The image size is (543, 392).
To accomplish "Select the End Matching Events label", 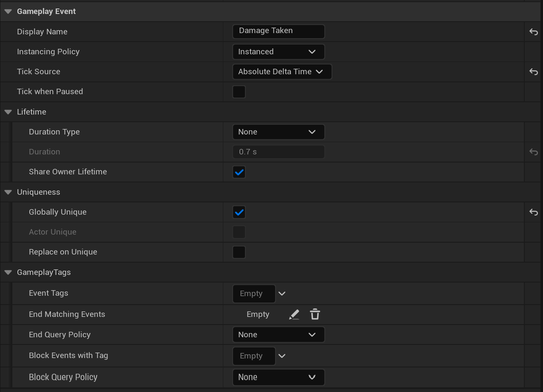I will 67,314.
